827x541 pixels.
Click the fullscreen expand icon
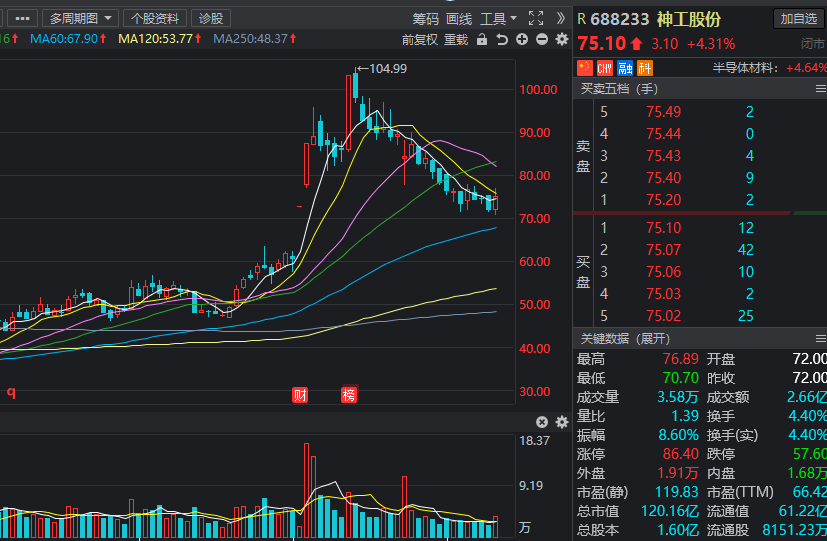pos(536,18)
